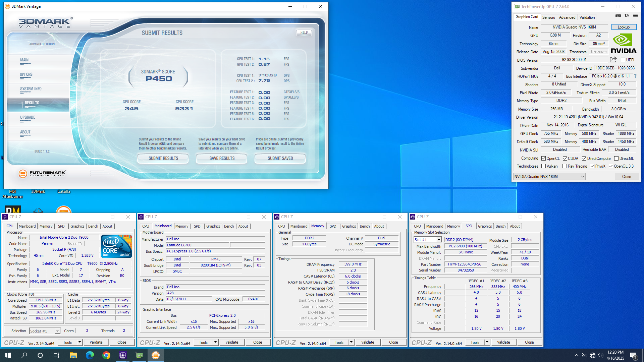The width and height of the screenshot is (644, 362).
Task: Toggle the DirectCompute checkbox
Action: pos(584,159)
